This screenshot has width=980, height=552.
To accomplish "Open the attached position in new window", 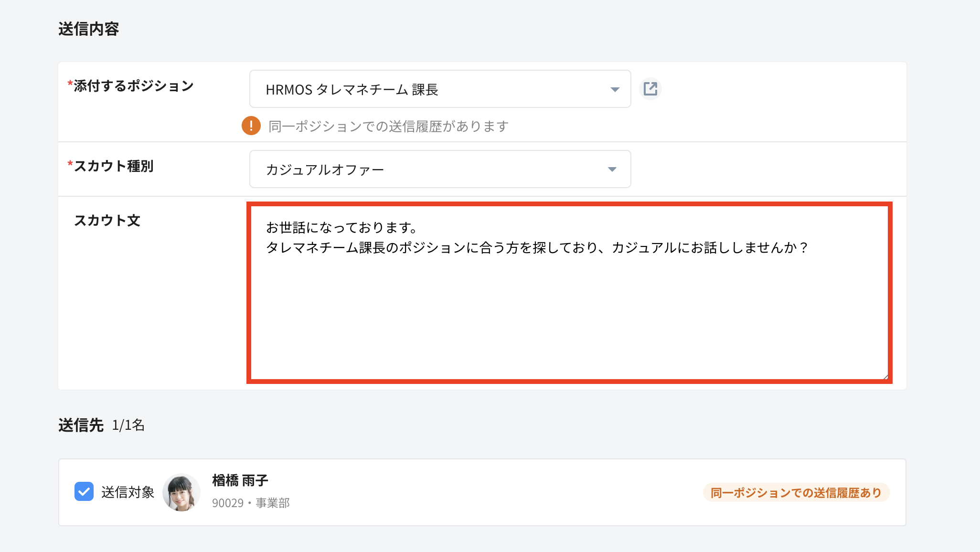I will [650, 89].
